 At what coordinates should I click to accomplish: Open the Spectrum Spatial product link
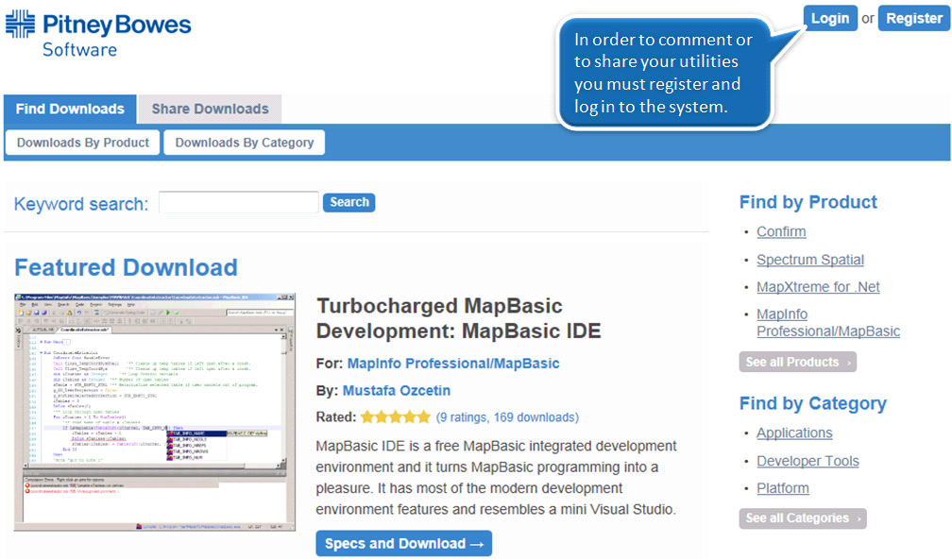point(810,260)
